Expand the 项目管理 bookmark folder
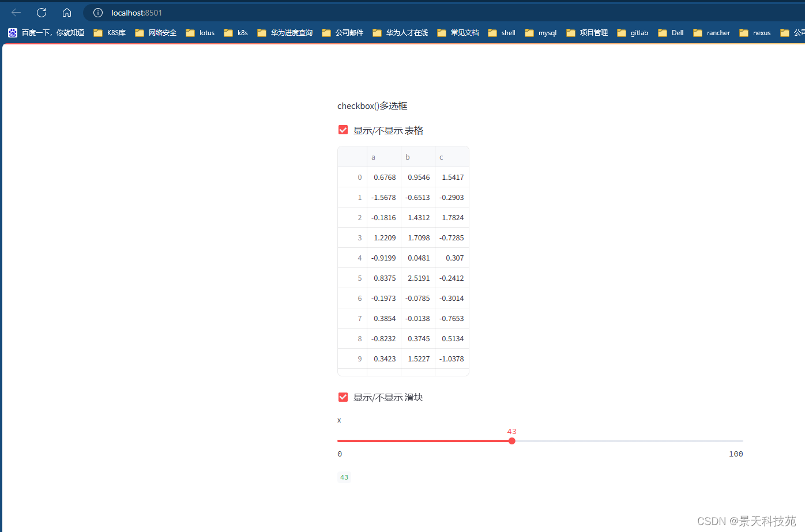This screenshot has height=532, width=805. [586, 33]
